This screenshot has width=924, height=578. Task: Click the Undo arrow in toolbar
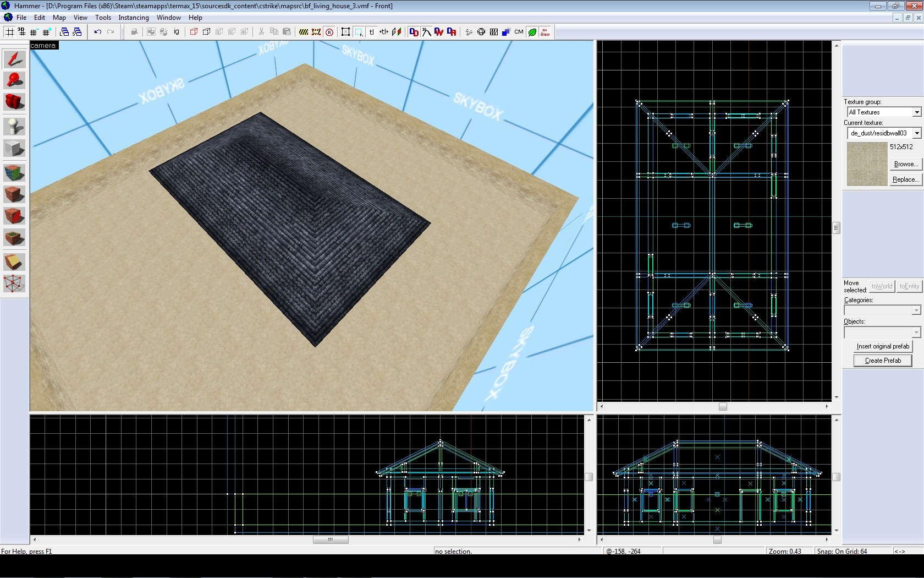pyautogui.click(x=97, y=32)
